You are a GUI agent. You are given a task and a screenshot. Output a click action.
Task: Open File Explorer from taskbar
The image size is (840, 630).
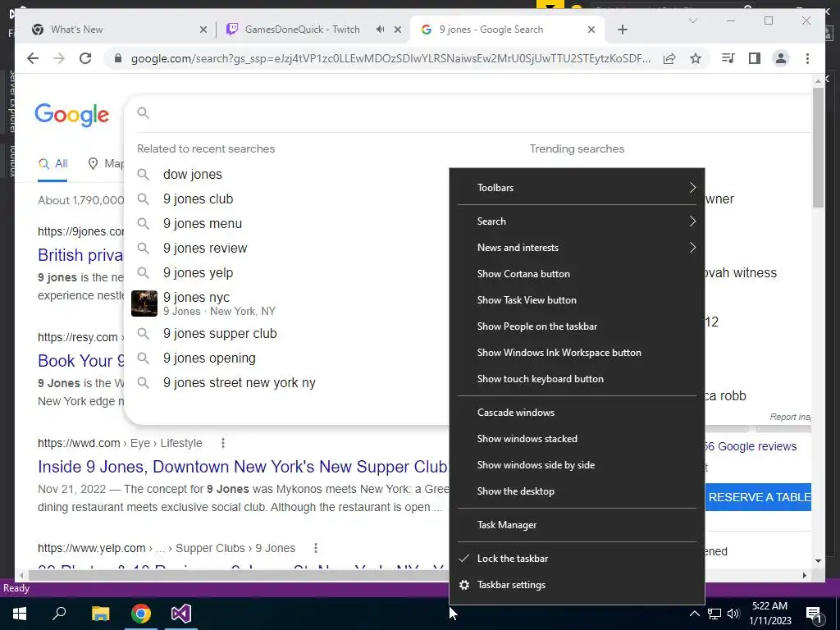click(100, 614)
